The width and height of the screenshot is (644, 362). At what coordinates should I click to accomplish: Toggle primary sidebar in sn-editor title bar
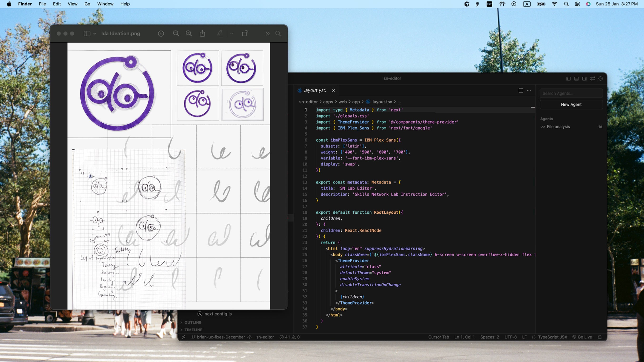tap(568, 78)
